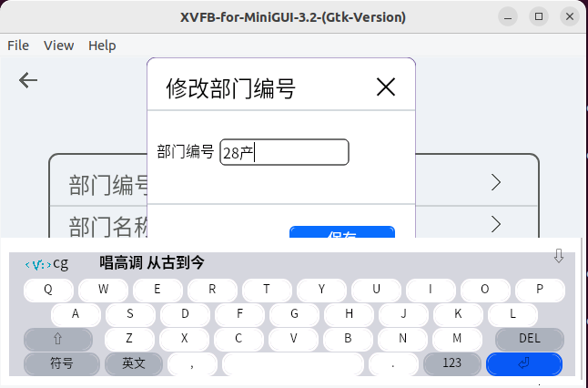Tap the T key
Image resolution: width=588 pixels, height=388 pixels.
[267, 290]
